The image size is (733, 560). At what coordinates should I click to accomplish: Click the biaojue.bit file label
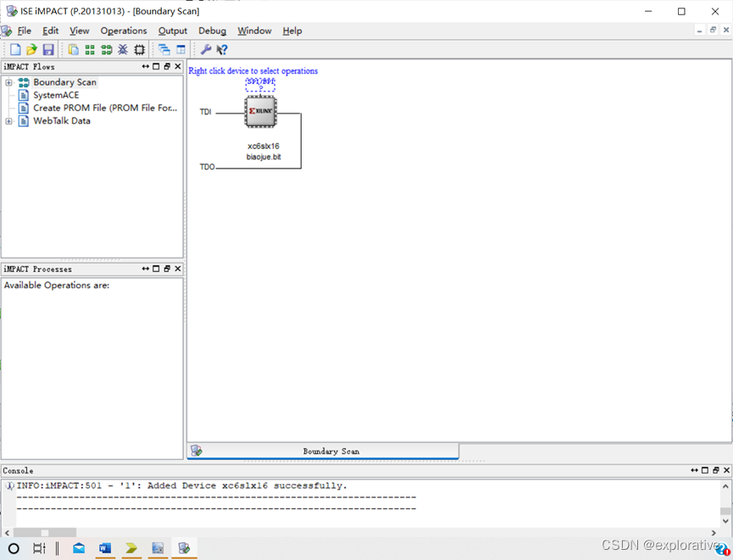pos(264,157)
